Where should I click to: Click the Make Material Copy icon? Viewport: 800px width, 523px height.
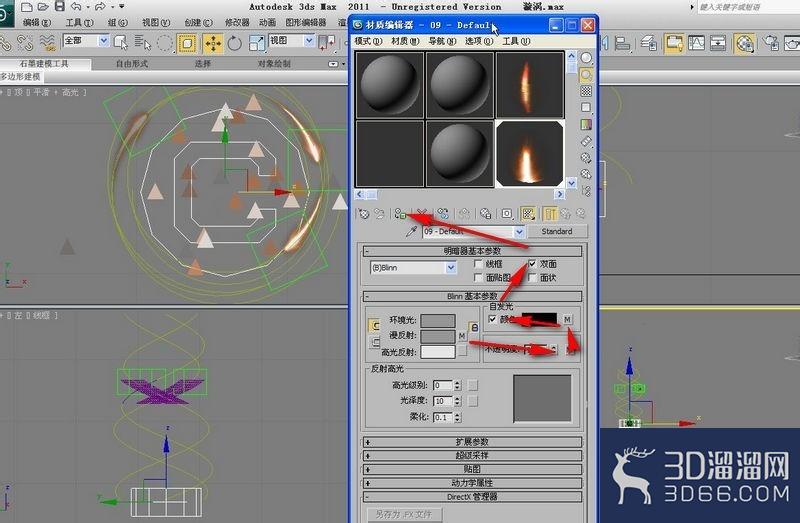pyautogui.click(x=442, y=214)
